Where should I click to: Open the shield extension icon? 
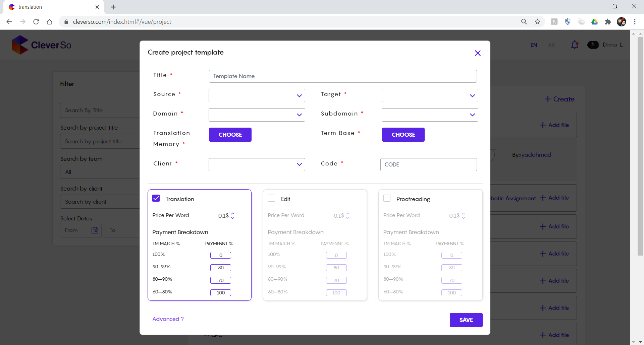click(568, 22)
